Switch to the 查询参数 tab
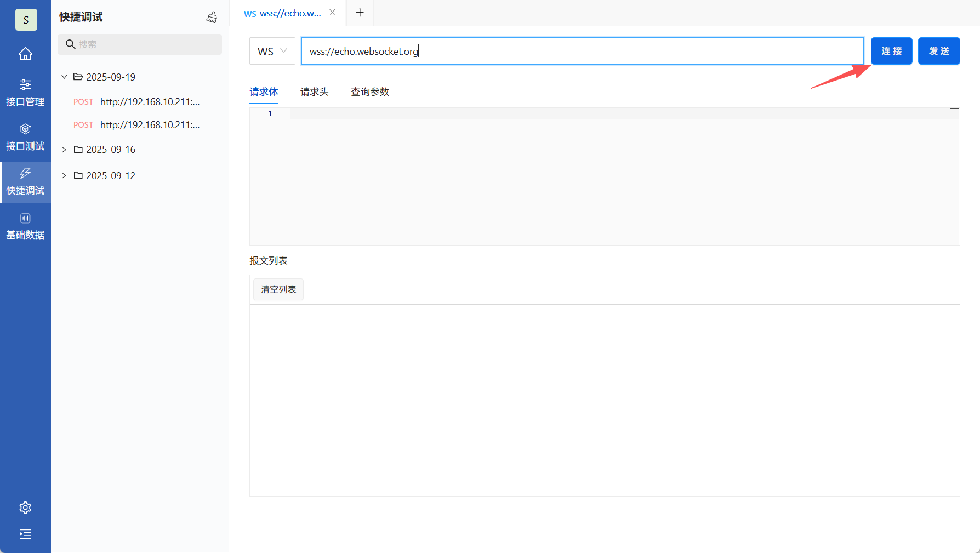Image resolution: width=980 pixels, height=553 pixels. 370,92
